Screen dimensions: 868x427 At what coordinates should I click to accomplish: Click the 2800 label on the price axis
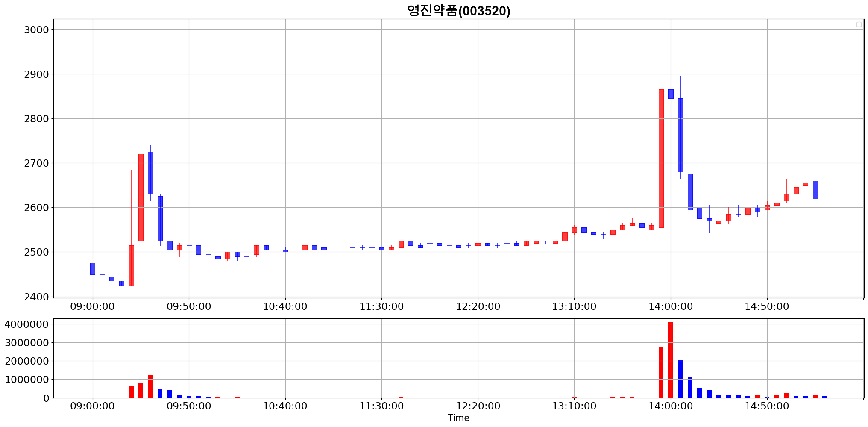[x=36, y=119]
